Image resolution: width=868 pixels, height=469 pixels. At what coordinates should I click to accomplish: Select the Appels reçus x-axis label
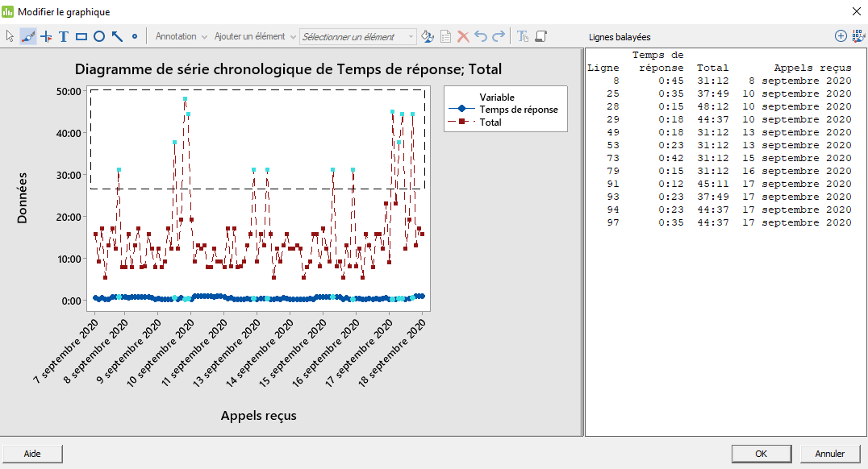click(x=258, y=415)
